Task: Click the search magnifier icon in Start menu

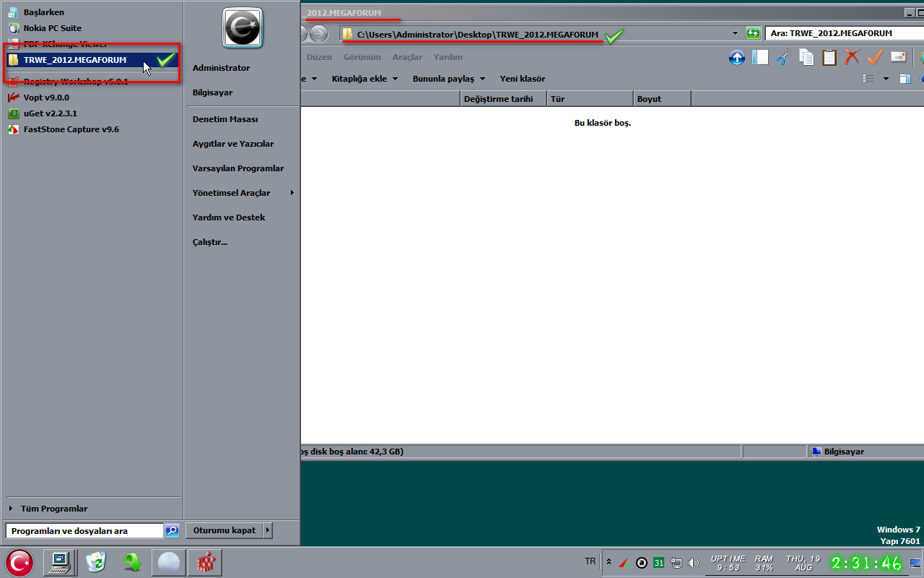Action: click(x=172, y=531)
